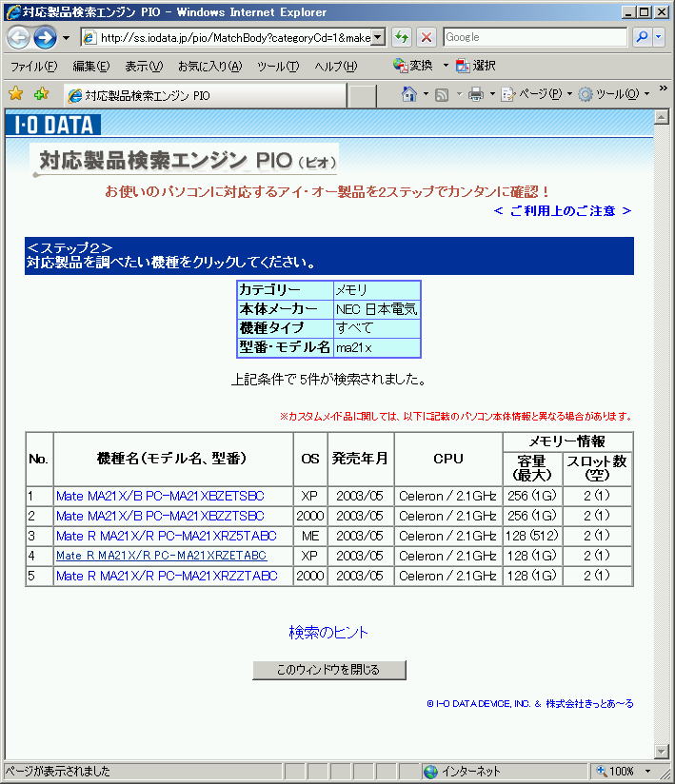Open the 表示(V) menu

tap(144, 66)
